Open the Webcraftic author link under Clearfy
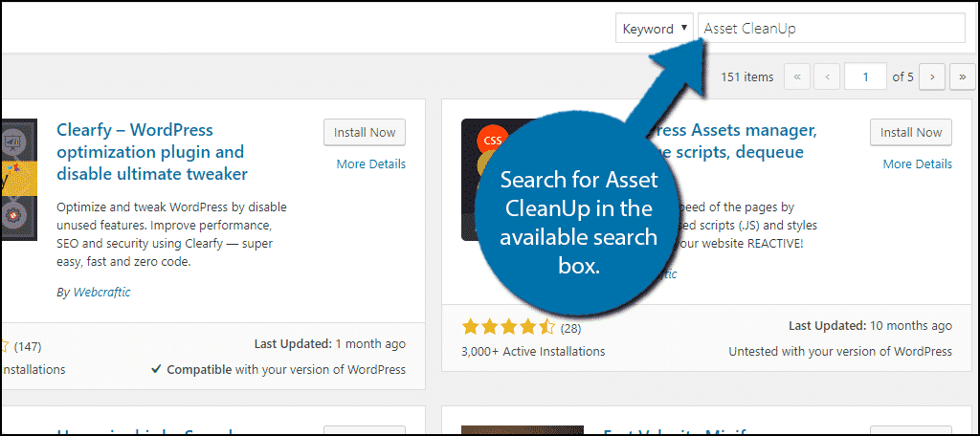Image resolution: width=980 pixels, height=436 pixels. tap(101, 292)
